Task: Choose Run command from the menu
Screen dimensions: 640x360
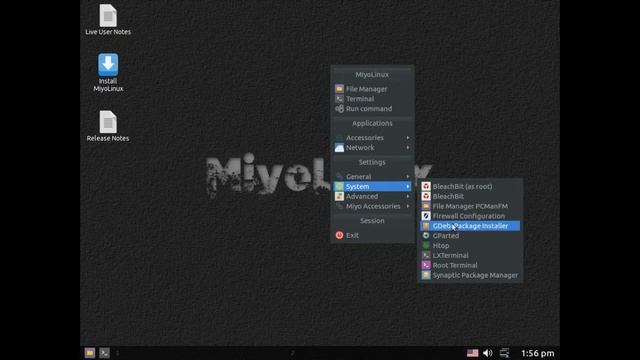Action: pos(372,109)
